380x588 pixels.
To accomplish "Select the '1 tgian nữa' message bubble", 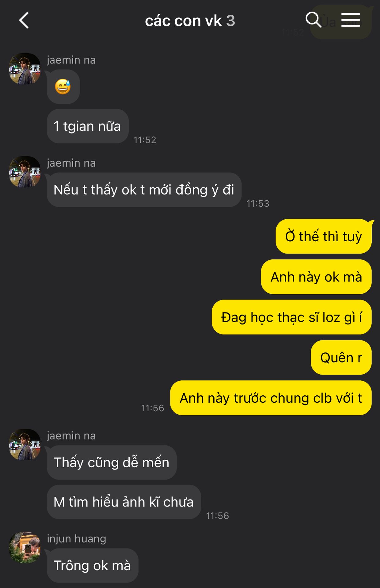I will pos(88,126).
